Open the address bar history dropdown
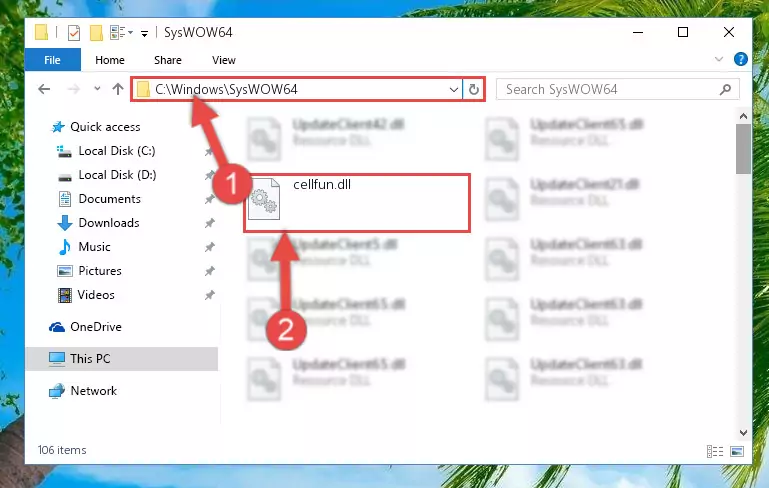The image size is (769, 488). [x=454, y=89]
